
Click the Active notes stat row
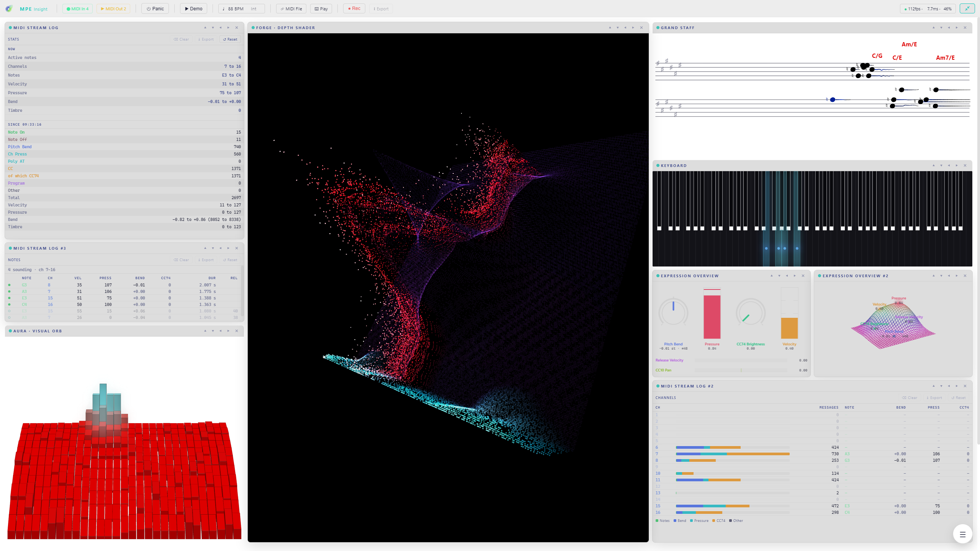tap(124, 57)
